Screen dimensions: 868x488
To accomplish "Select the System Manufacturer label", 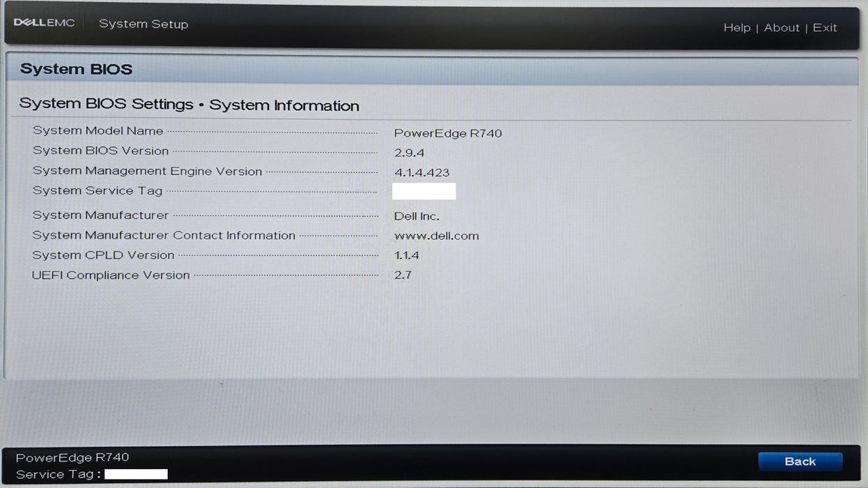I will (100, 215).
